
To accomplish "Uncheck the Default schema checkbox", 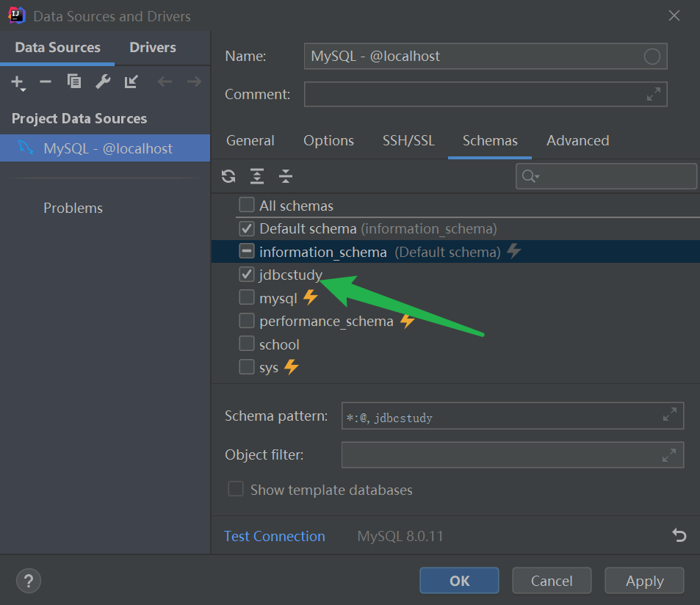I will pyautogui.click(x=246, y=228).
